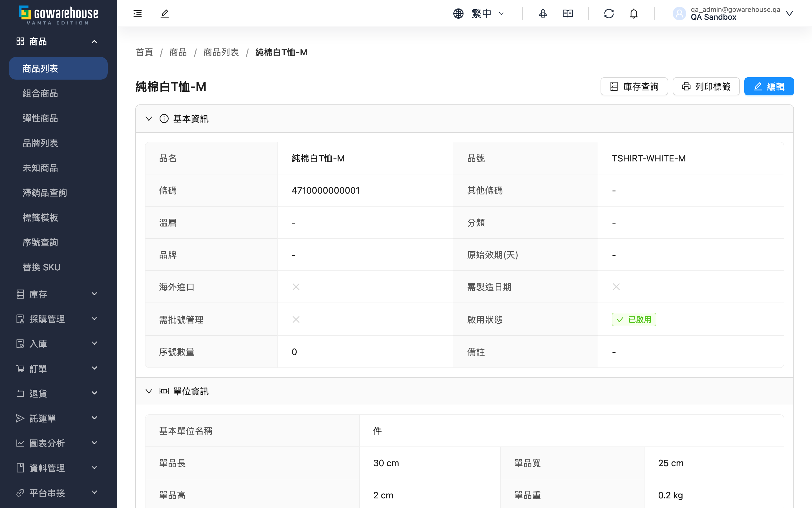Open the 繁中 language dropdown
812x508 pixels.
488,14
